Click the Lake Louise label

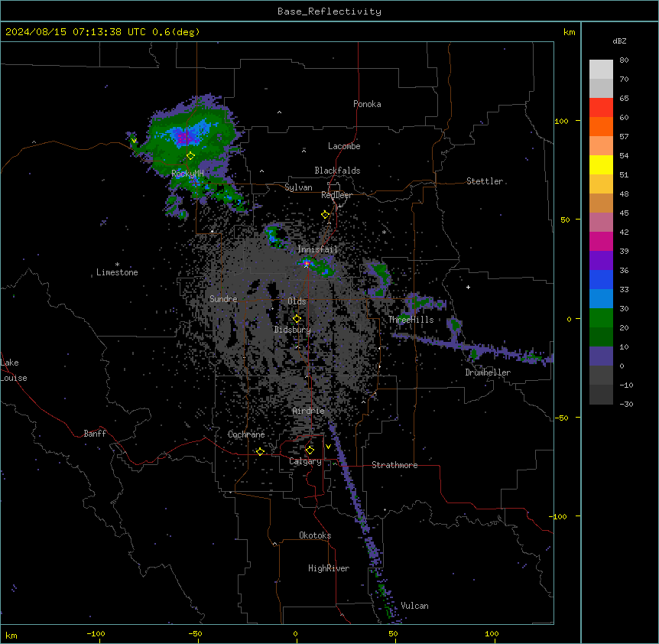coord(14,370)
